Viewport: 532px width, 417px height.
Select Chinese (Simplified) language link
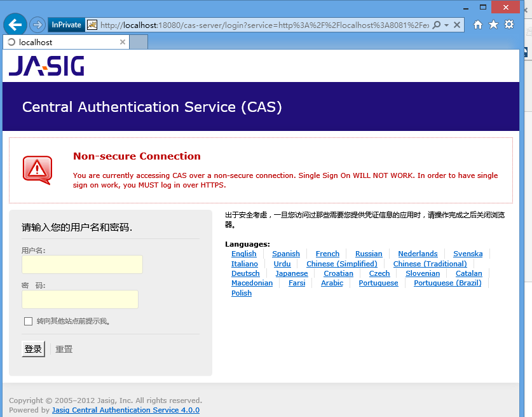click(x=342, y=264)
